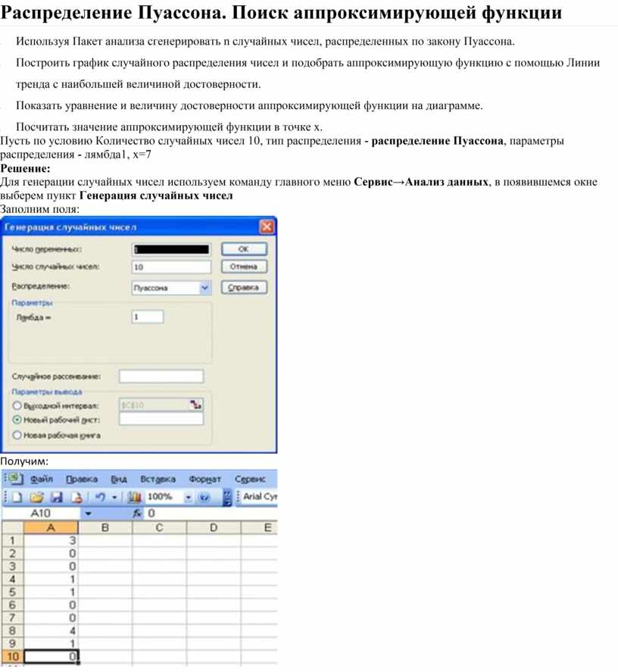Open the Вставка menu
This screenshot has height=672, width=618.
pos(158,480)
